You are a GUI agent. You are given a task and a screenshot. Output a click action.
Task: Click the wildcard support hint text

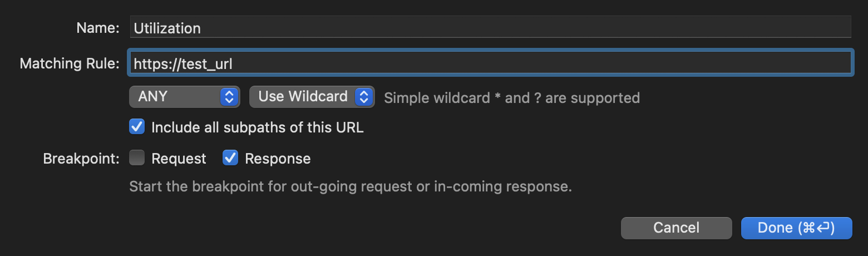coord(512,98)
